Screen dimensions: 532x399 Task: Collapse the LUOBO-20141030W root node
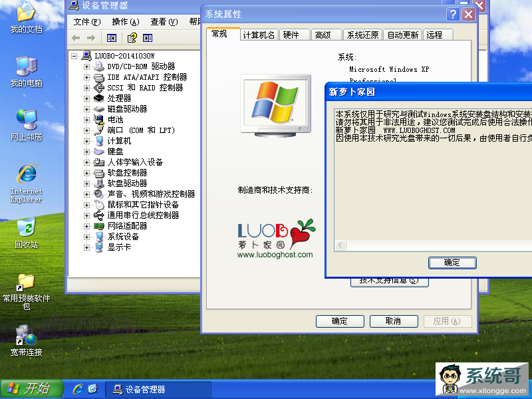coord(74,56)
